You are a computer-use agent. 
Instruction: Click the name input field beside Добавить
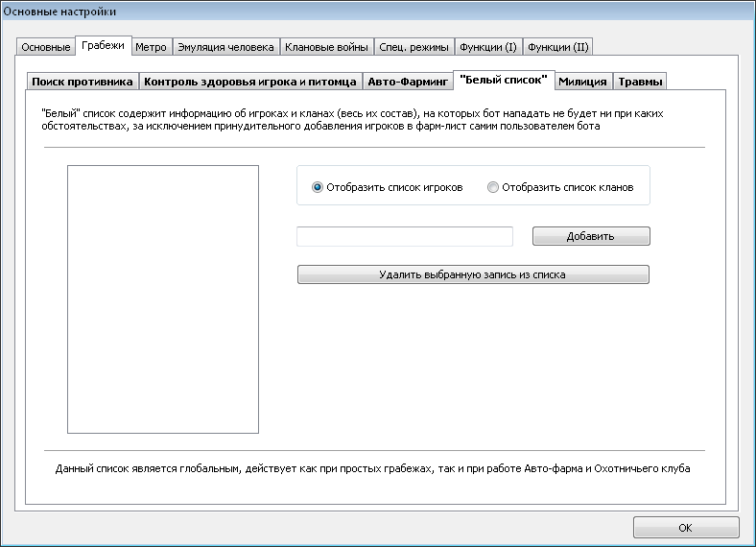(405, 236)
